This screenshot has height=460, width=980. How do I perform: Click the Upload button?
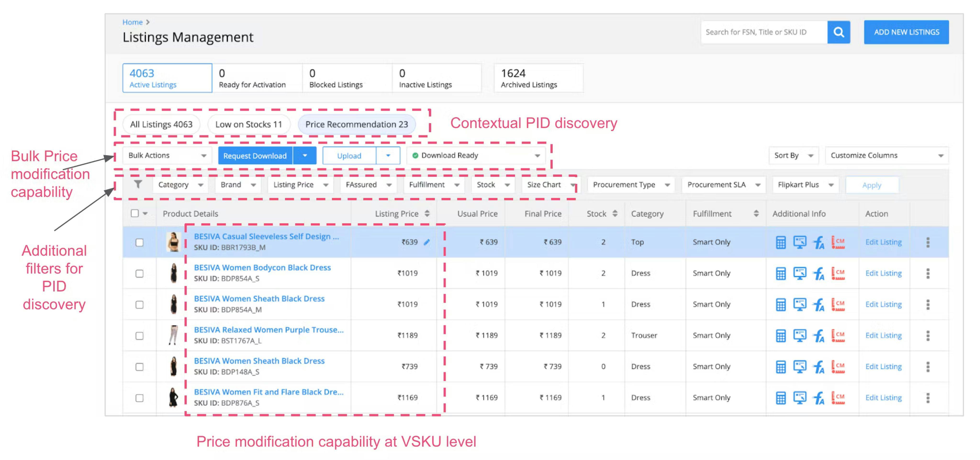pyautogui.click(x=349, y=155)
